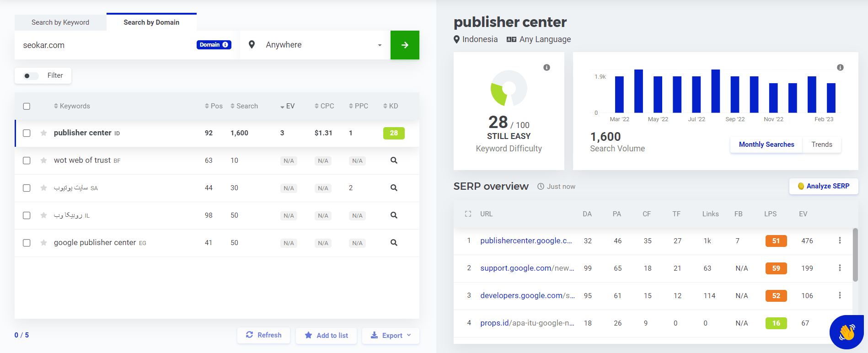
Task: Check the google publisher center checkbox
Action: [27, 243]
